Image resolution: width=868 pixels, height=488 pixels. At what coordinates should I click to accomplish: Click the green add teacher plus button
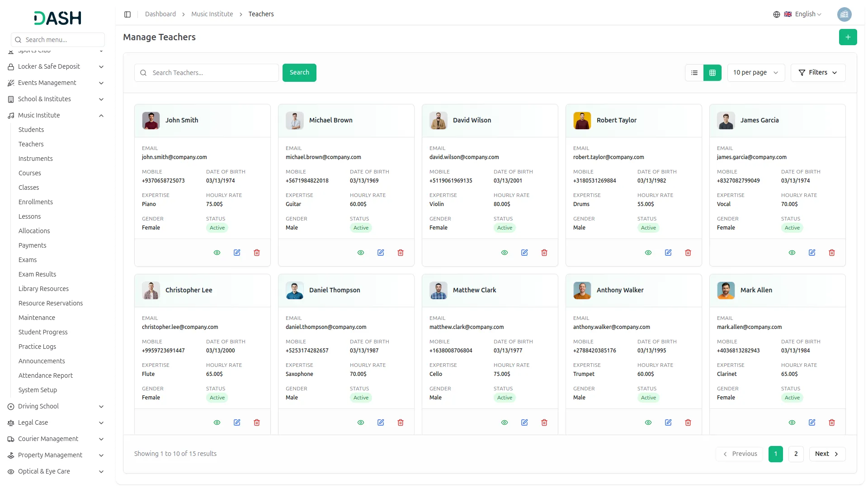848,37
